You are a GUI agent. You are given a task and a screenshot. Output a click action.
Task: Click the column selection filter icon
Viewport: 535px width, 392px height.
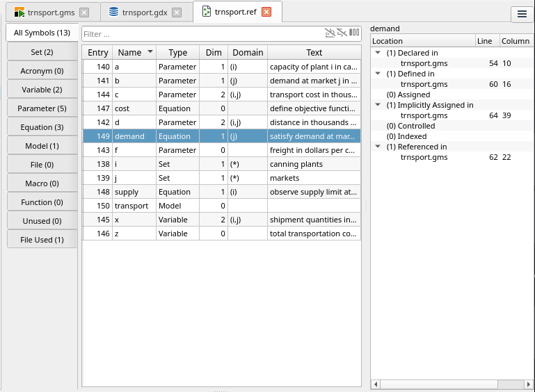click(354, 33)
